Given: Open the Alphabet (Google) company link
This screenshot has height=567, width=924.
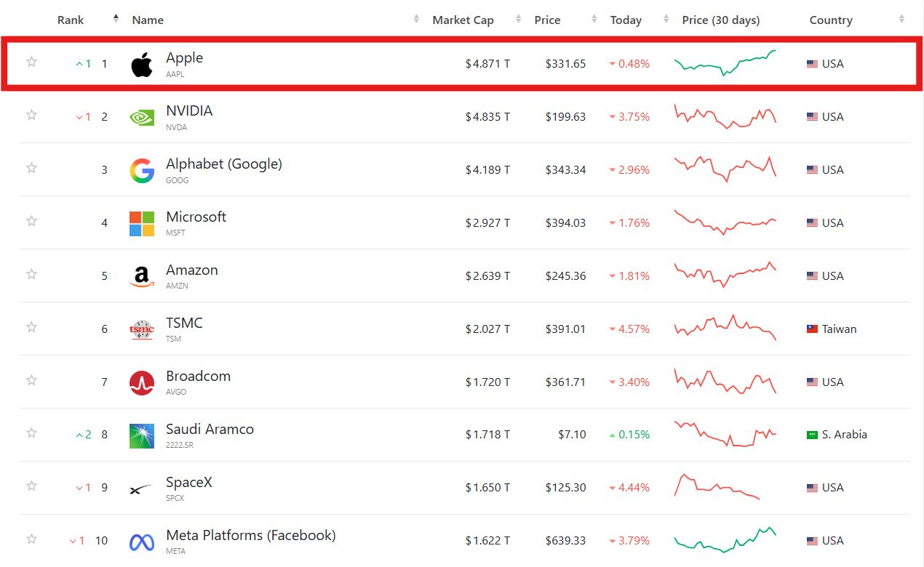Looking at the screenshot, I should click(x=224, y=164).
